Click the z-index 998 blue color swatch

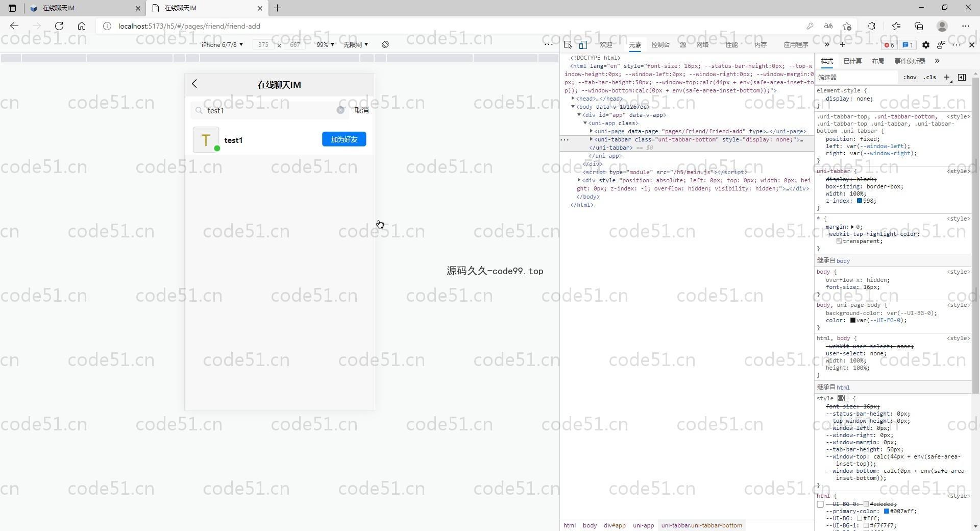[x=860, y=201]
